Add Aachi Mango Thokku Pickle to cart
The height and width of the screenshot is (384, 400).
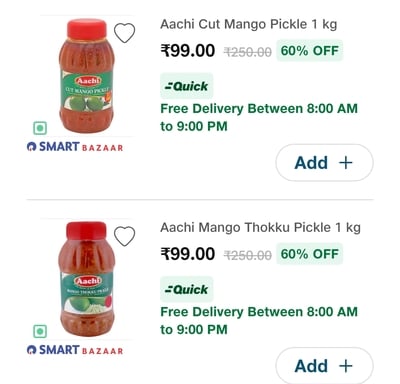tap(324, 366)
